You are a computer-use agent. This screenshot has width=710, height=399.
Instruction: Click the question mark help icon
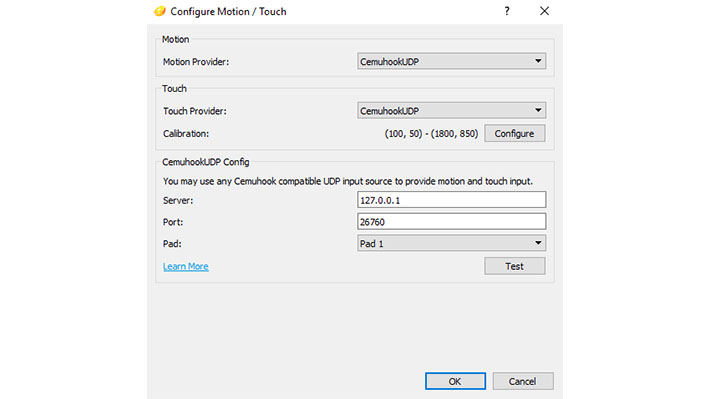507,11
